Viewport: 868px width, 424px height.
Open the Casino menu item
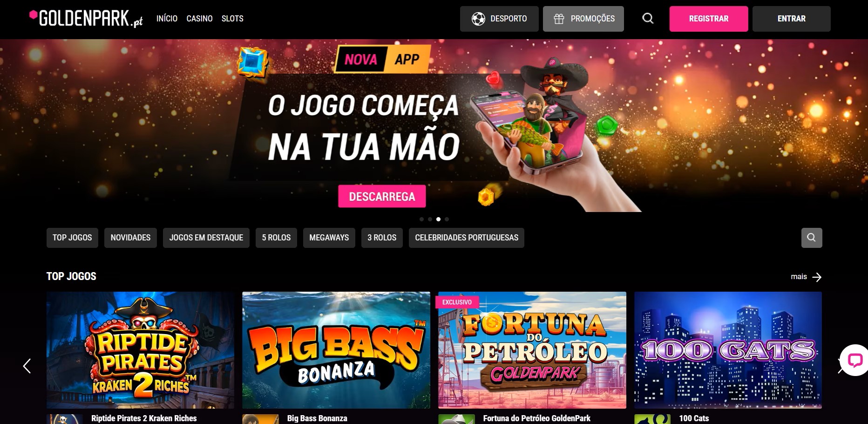coord(199,19)
